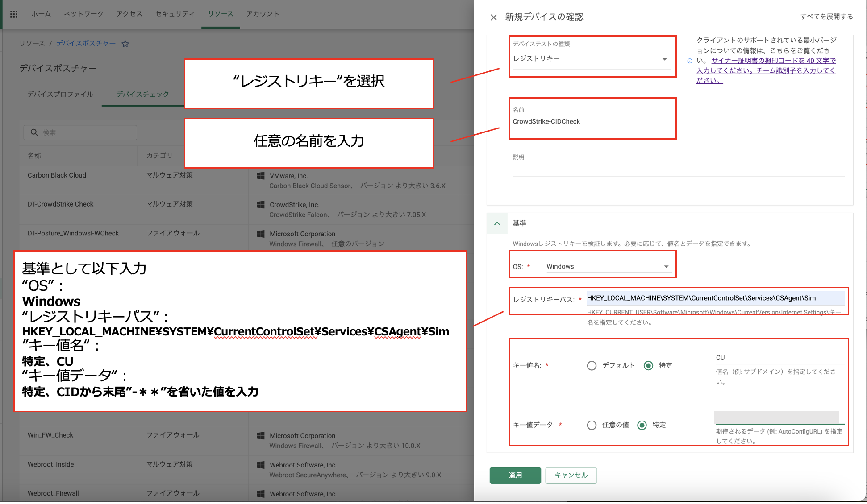Open the OS Windows dropdown
The height and width of the screenshot is (504, 867).
(608, 266)
